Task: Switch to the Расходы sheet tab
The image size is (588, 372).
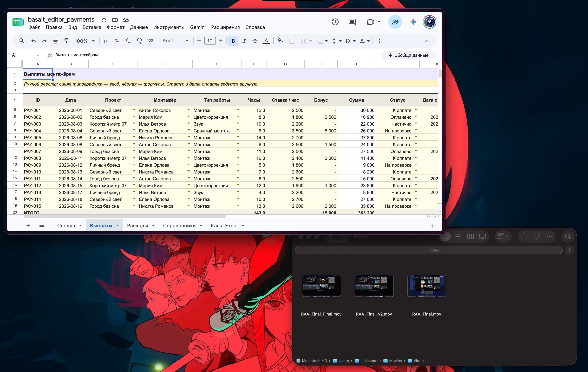Action: 138,226
